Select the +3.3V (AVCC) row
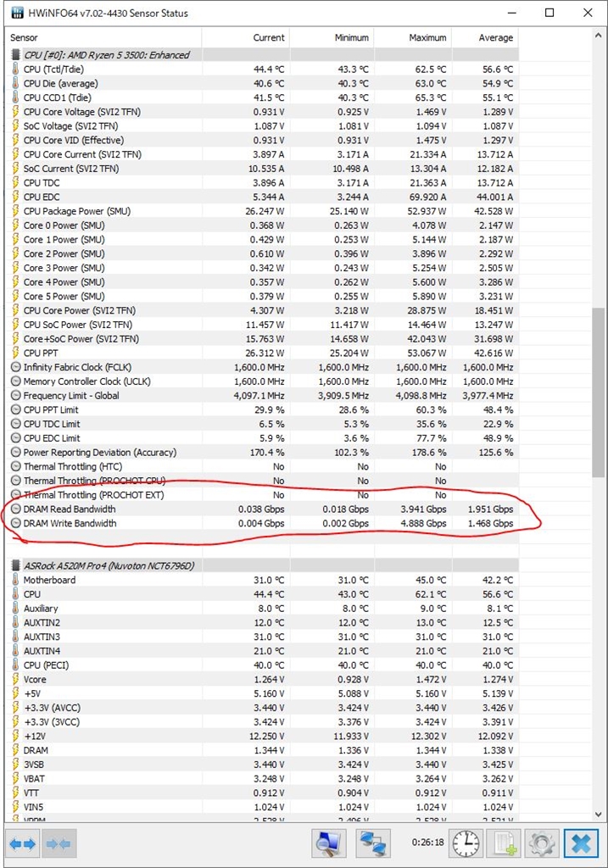Screen dimensions: 608x868 [x=262, y=708]
